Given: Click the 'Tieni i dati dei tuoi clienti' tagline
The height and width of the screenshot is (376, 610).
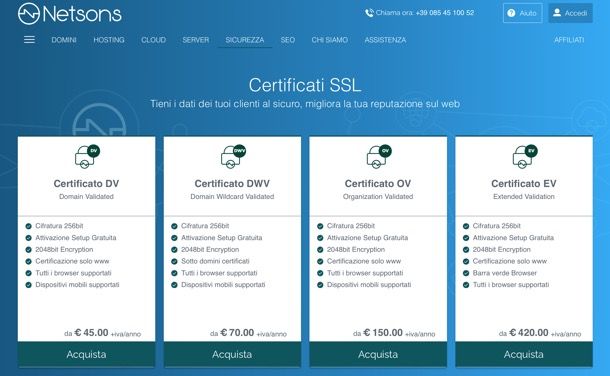Looking at the screenshot, I should pos(305,104).
